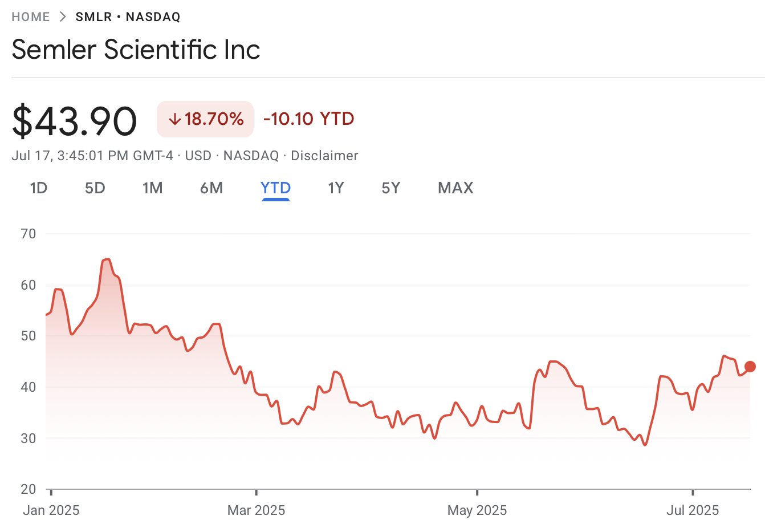Show the 5Y price history
The height and width of the screenshot is (532, 765).
391,188
